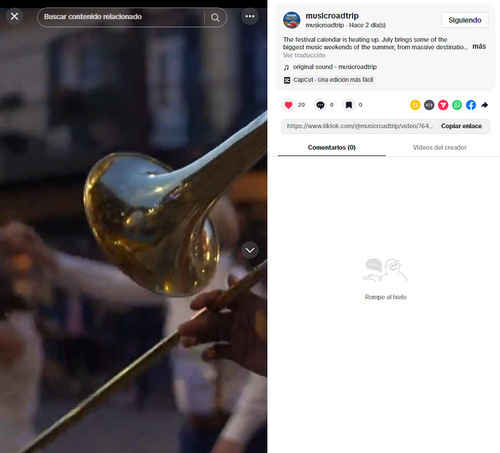Click the music note icon beside original sound

point(286,67)
